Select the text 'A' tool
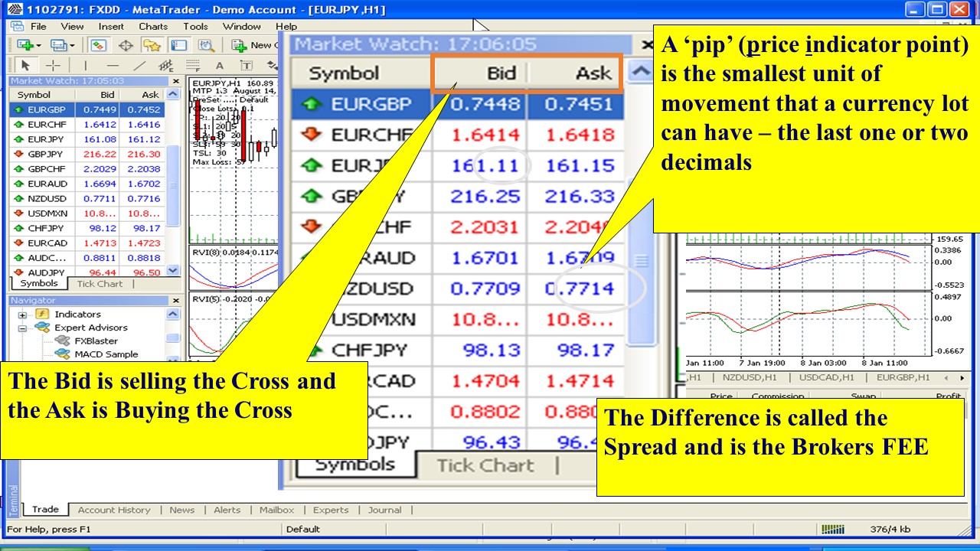This screenshot has width=980, height=551. (x=220, y=66)
